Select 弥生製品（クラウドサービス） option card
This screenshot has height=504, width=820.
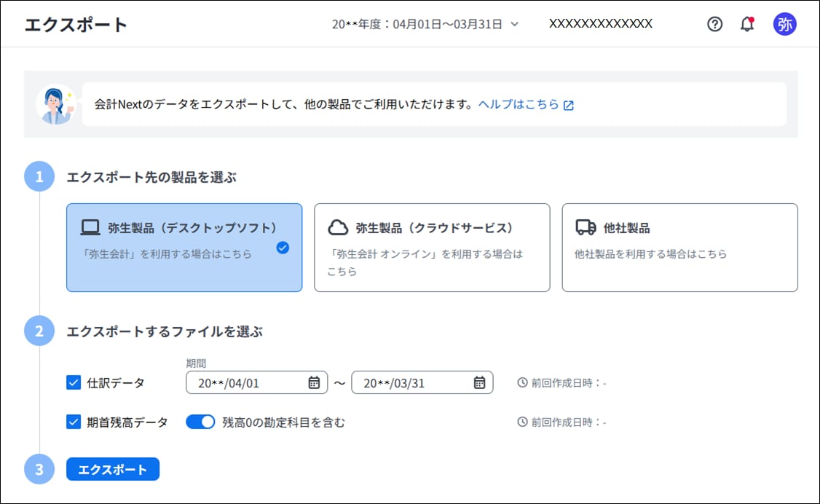(432, 248)
